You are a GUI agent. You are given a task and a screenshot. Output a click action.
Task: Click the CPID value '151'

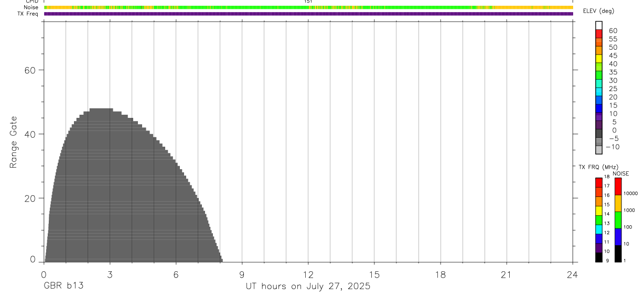pos(308,2)
